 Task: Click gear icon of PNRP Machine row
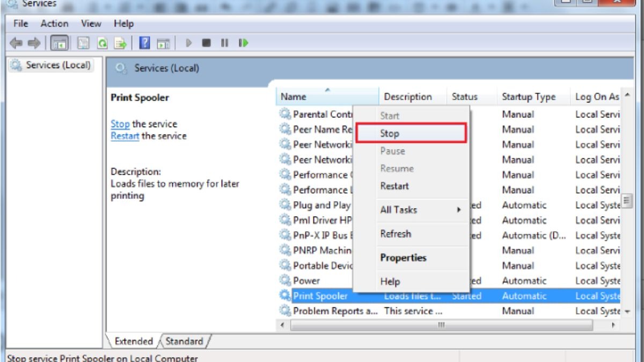click(285, 250)
